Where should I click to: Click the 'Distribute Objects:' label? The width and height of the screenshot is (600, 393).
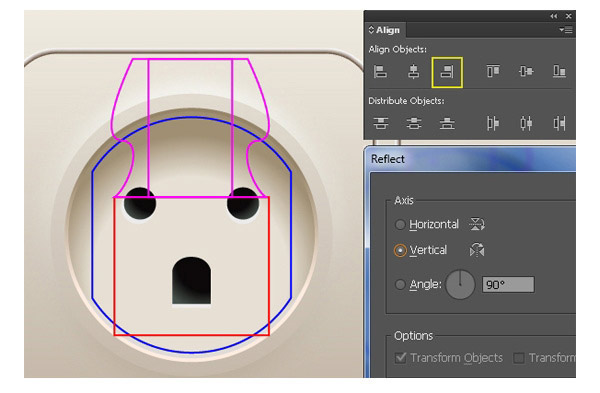coord(406,101)
